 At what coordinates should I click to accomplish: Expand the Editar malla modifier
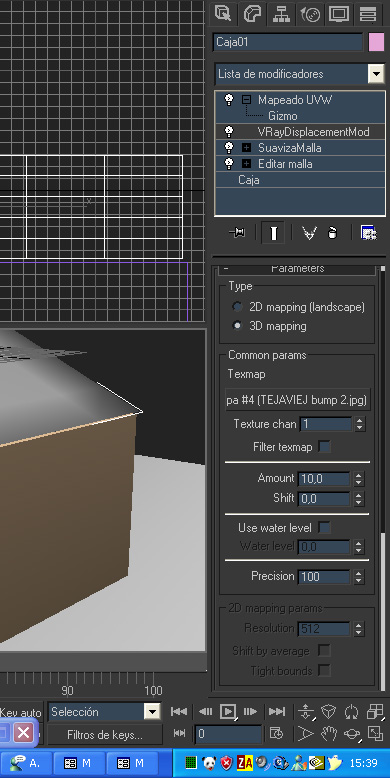click(x=247, y=164)
